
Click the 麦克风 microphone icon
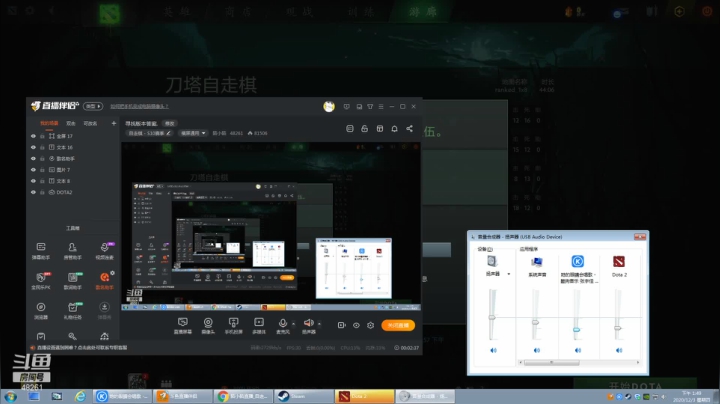pos(283,323)
